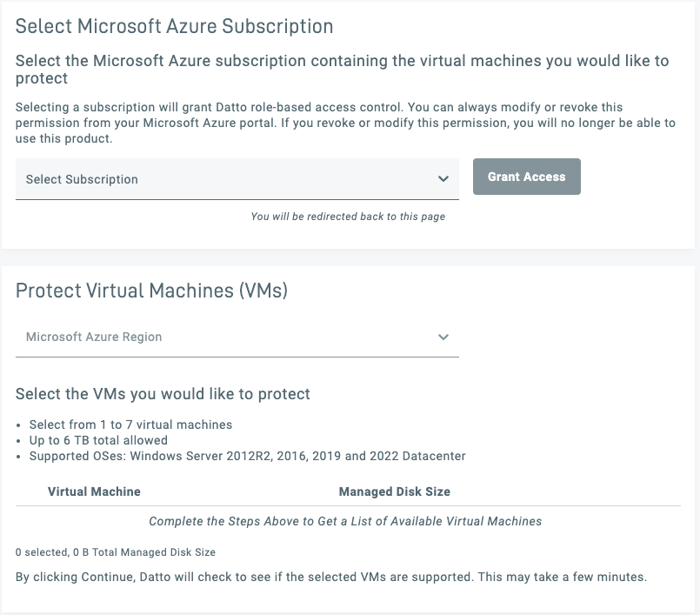Viewport: 700px width, 615px height.
Task: Click the 'Select Microsoft Azure Subscription' heading
Action: pos(174,26)
